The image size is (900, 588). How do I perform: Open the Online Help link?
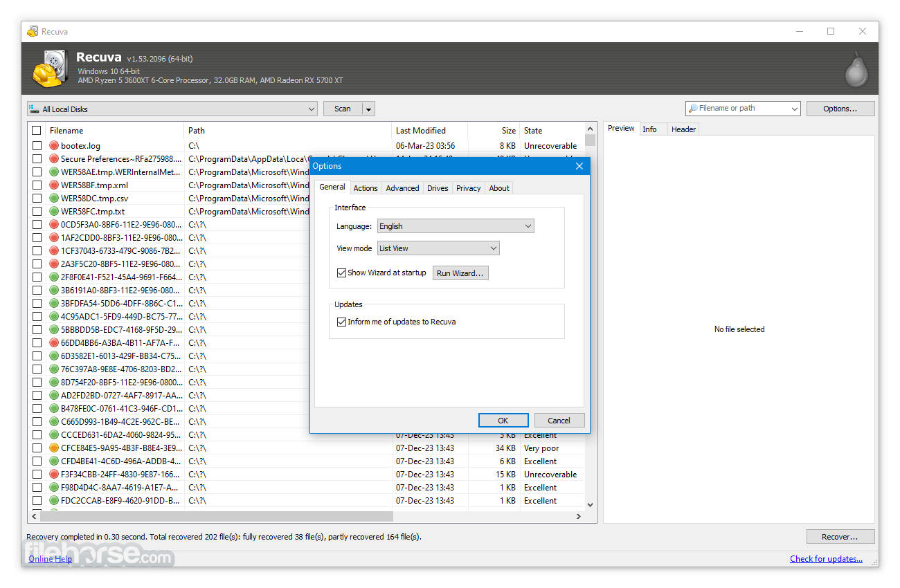point(50,559)
